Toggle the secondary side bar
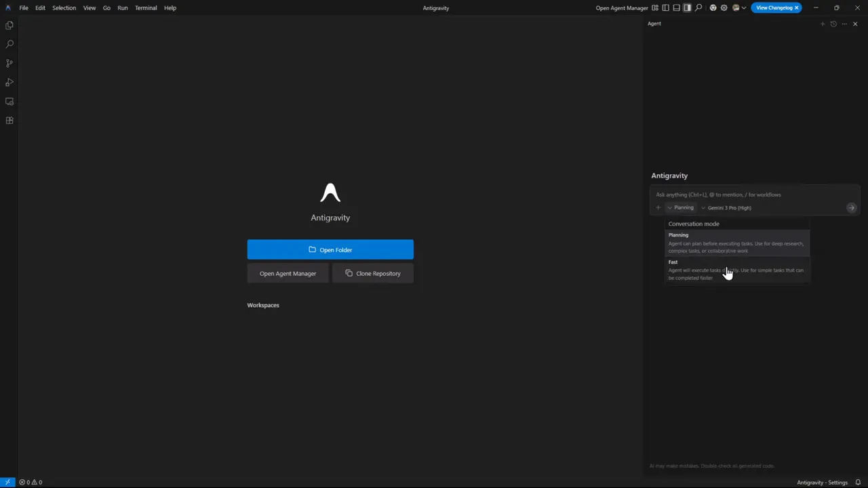 (687, 7)
